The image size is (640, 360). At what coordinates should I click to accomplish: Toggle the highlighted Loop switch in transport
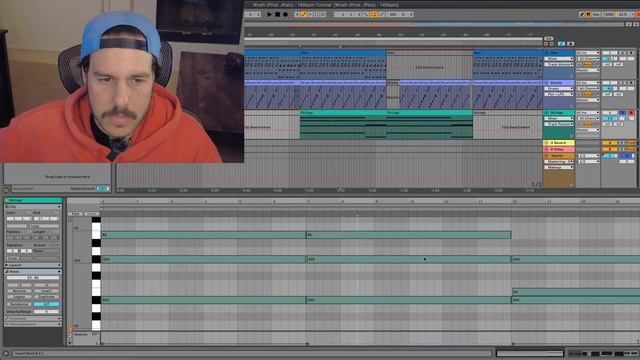pyautogui.click(x=373, y=14)
